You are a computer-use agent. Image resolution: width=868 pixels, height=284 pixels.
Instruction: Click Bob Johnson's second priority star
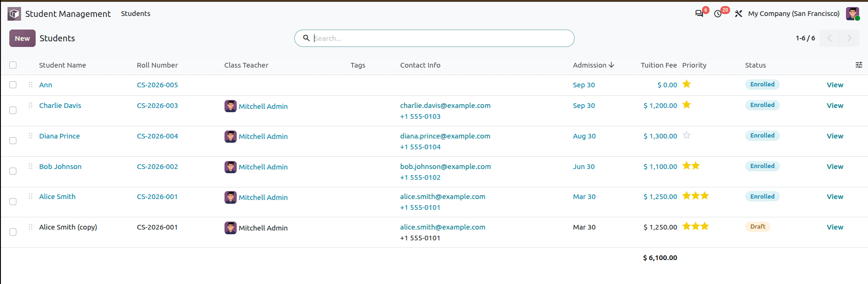click(x=696, y=166)
